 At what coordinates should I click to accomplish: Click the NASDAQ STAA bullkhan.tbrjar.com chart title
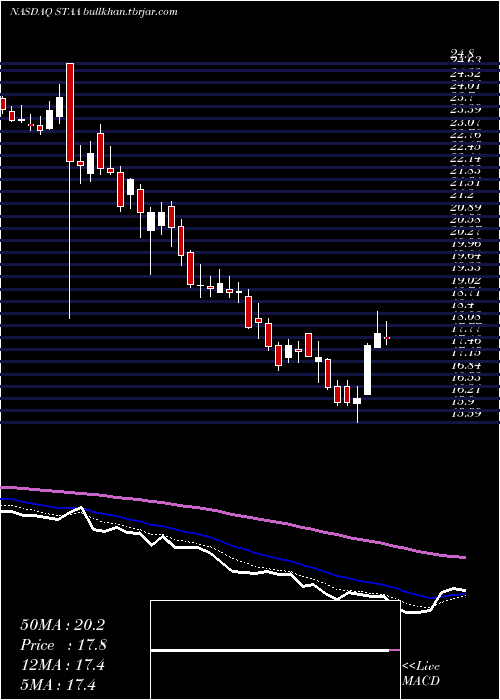pyautogui.click(x=94, y=12)
